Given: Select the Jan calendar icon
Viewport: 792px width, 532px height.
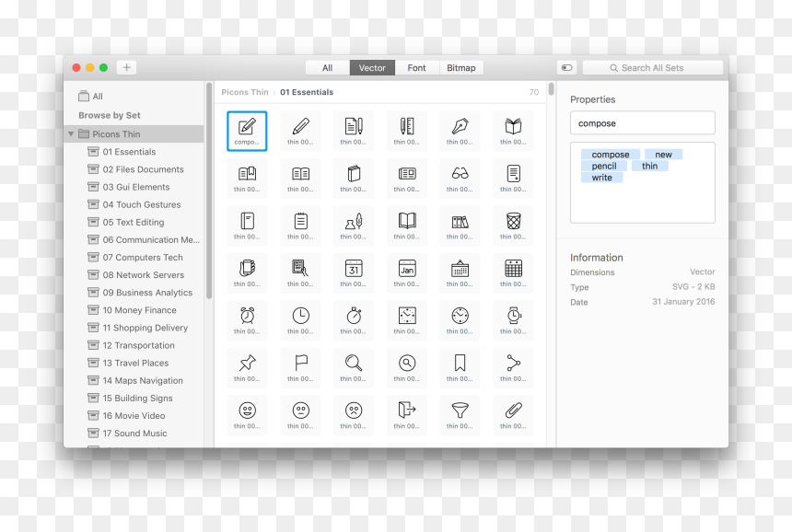Looking at the screenshot, I should (407, 273).
